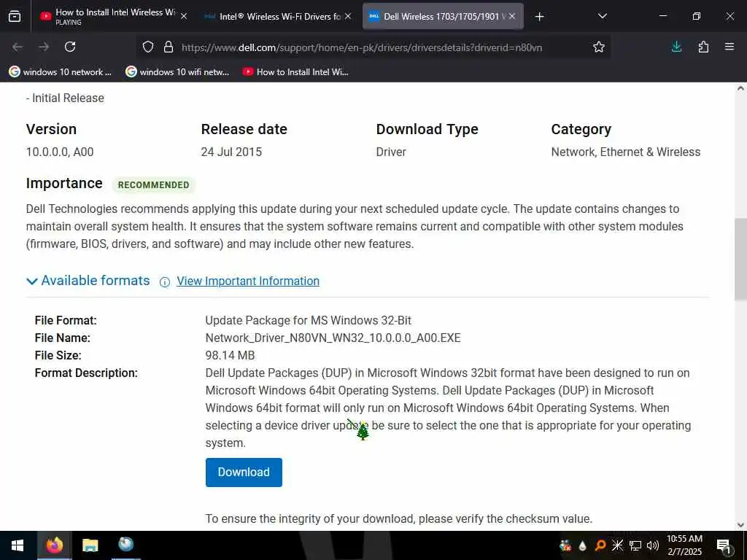Open 'windows 10 network ...' bookmark
Viewport: 747px width, 560px height.
(60, 72)
